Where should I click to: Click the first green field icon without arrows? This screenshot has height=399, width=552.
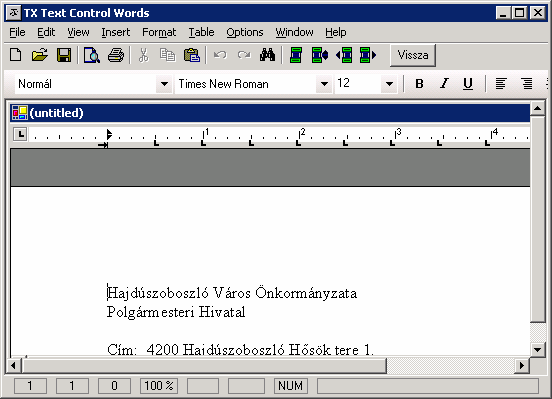(x=296, y=55)
